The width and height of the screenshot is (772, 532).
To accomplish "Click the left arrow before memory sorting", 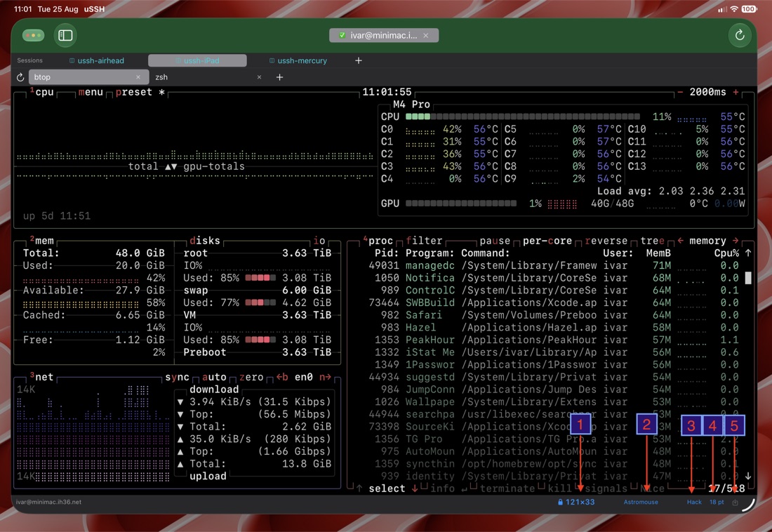I will 680,241.
